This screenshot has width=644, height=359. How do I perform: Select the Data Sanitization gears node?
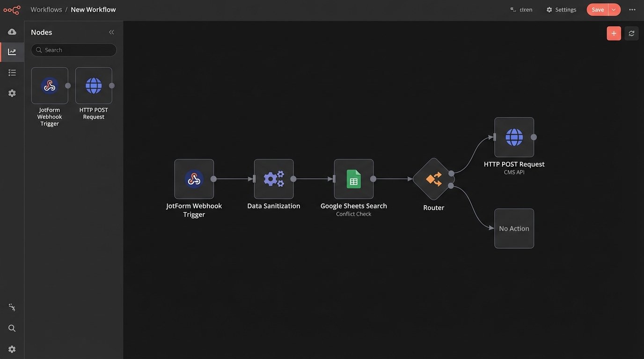(x=274, y=179)
